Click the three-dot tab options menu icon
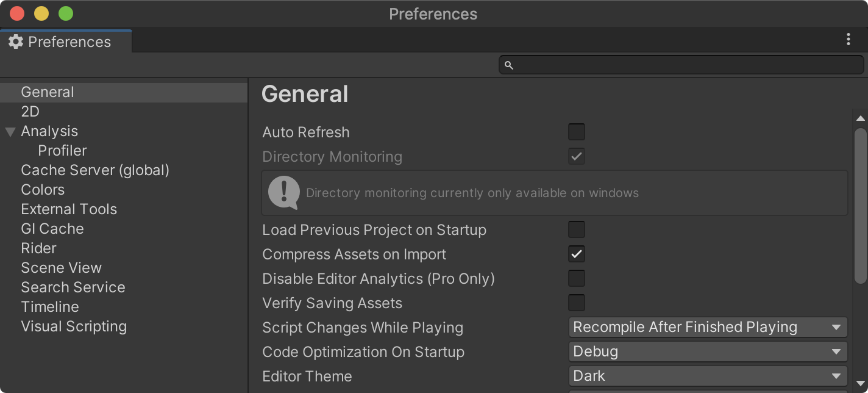 pos(848,40)
